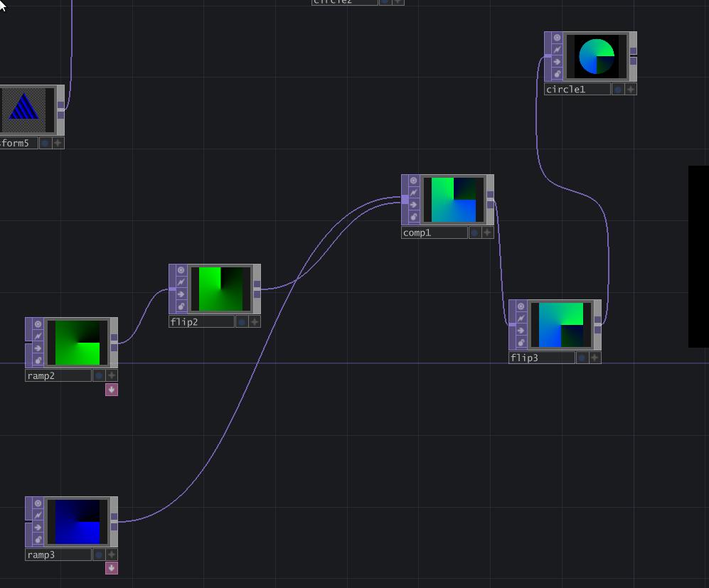
Task: Toggle Clone Immune flag on ramp3
Action: pos(38,515)
